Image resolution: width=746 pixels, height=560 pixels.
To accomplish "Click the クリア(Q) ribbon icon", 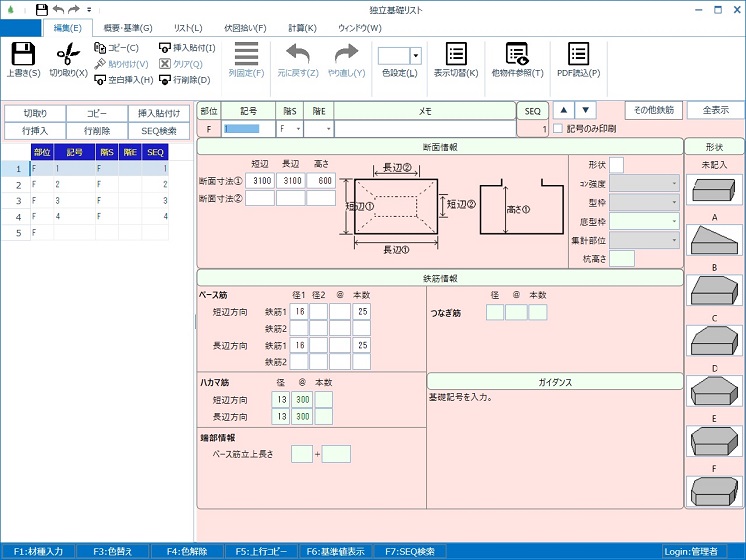I will tap(165, 64).
